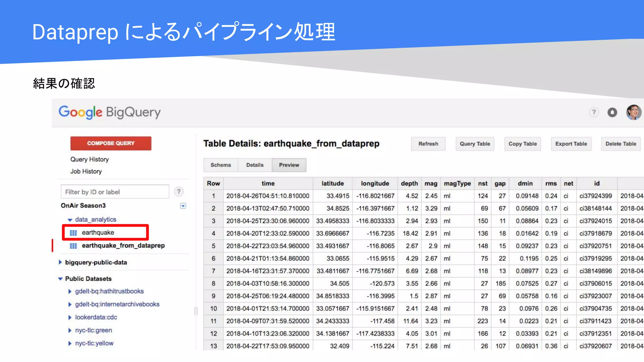The width and height of the screenshot is (644, 362).
Task: Click the id column header
Action: 597,184
